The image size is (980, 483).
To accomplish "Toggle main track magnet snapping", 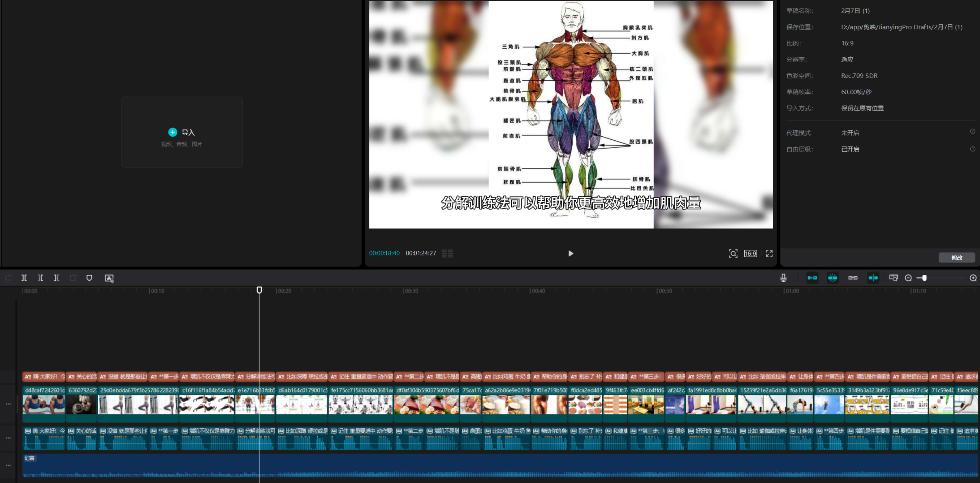I will (812, 278).
